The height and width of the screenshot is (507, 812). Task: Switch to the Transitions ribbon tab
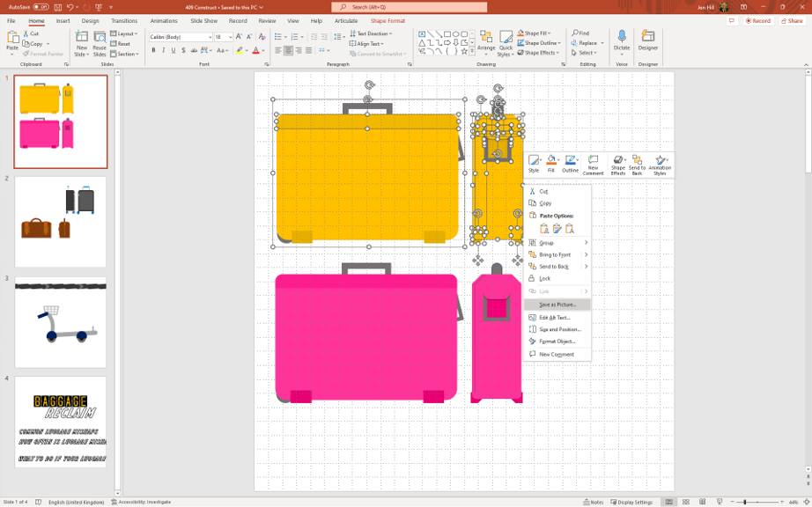pos(124,21)
